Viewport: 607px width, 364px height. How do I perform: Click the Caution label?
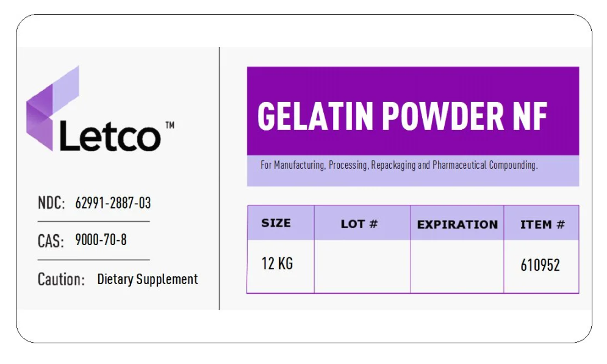click(x=61, y=279)
